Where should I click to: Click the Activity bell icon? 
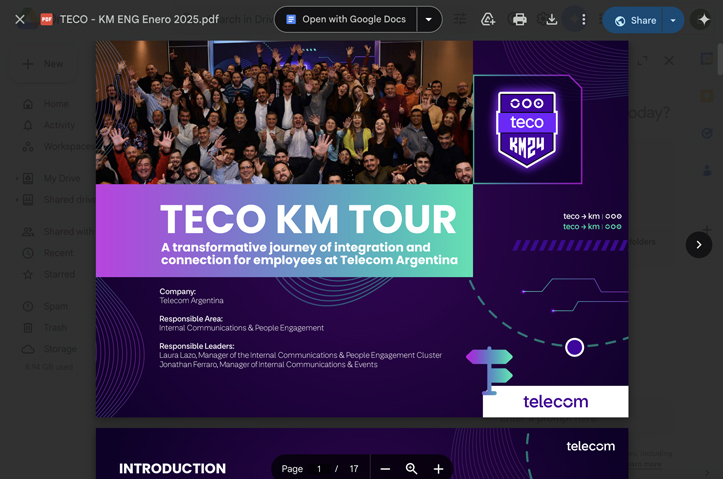28,125
